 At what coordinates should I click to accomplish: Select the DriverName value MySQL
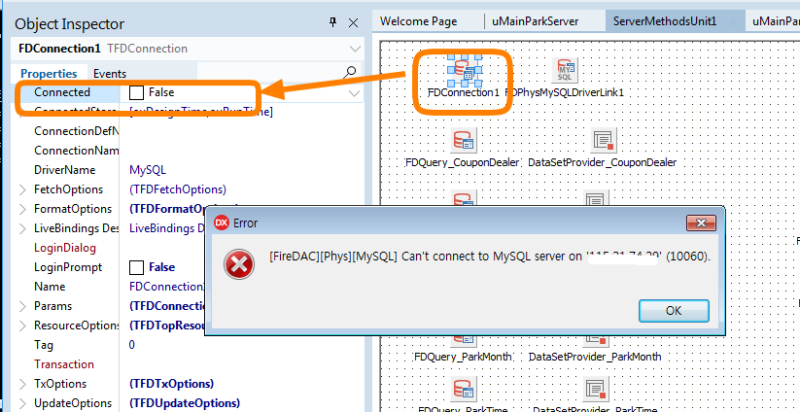[147, 170]
